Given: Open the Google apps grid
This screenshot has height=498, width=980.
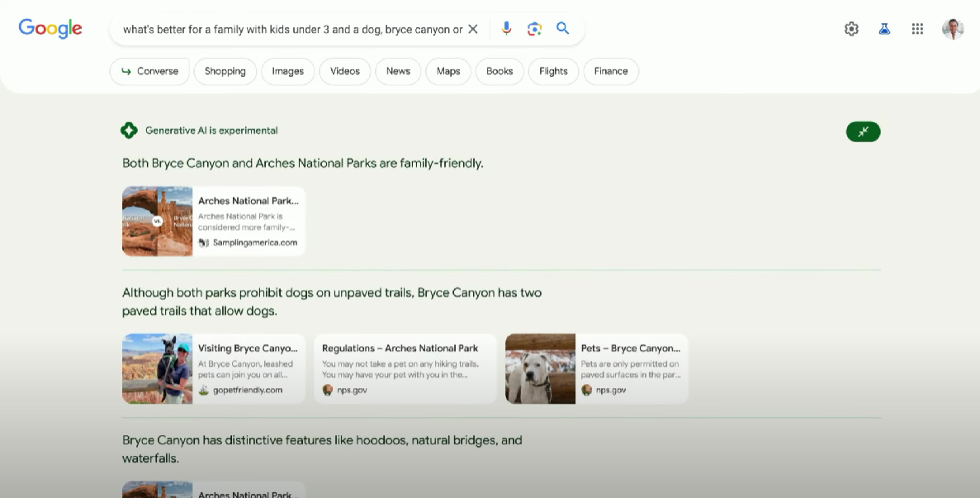Looking at the screenshot, I should point(917,29).
